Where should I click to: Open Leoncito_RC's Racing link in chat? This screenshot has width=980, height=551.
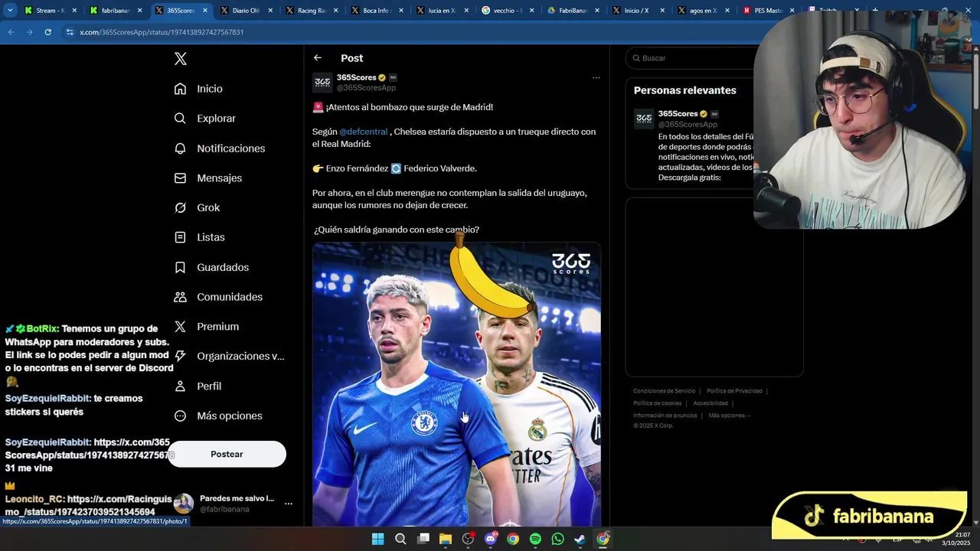[x=89, y=505]
